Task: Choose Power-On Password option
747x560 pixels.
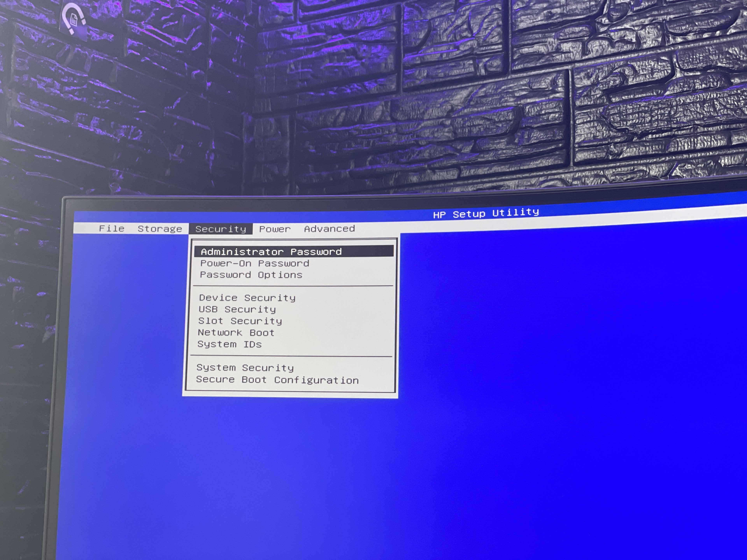Action: 255,263
